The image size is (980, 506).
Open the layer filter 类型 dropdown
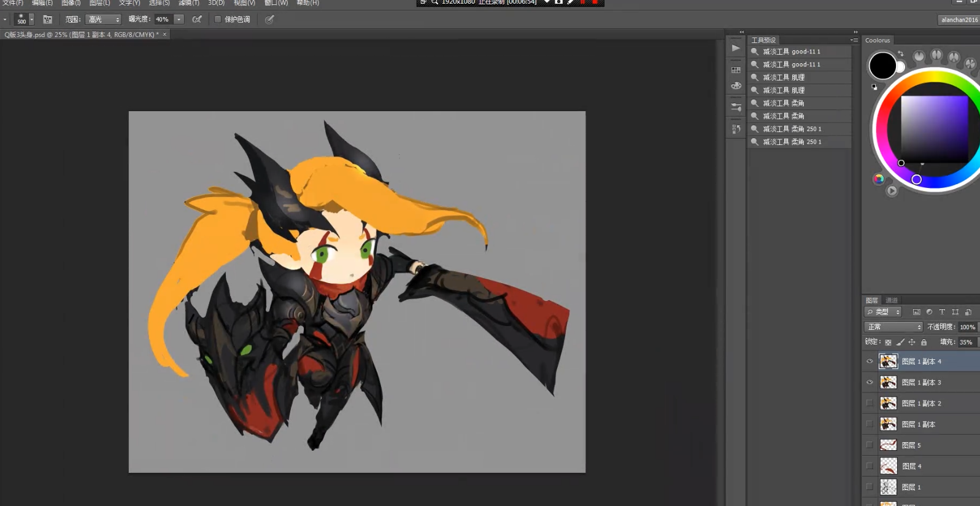(x=883, y=312)
